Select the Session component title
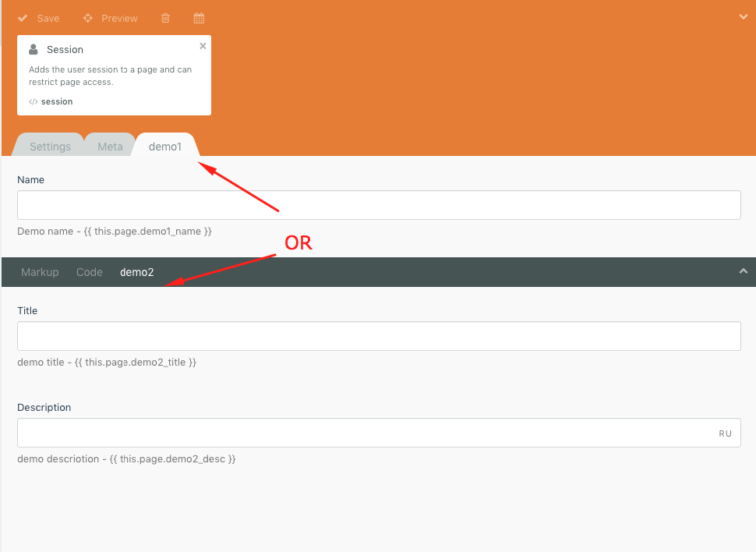Image resolution: width=756 pixels, height=552 pixels. (x=65, y=50)
